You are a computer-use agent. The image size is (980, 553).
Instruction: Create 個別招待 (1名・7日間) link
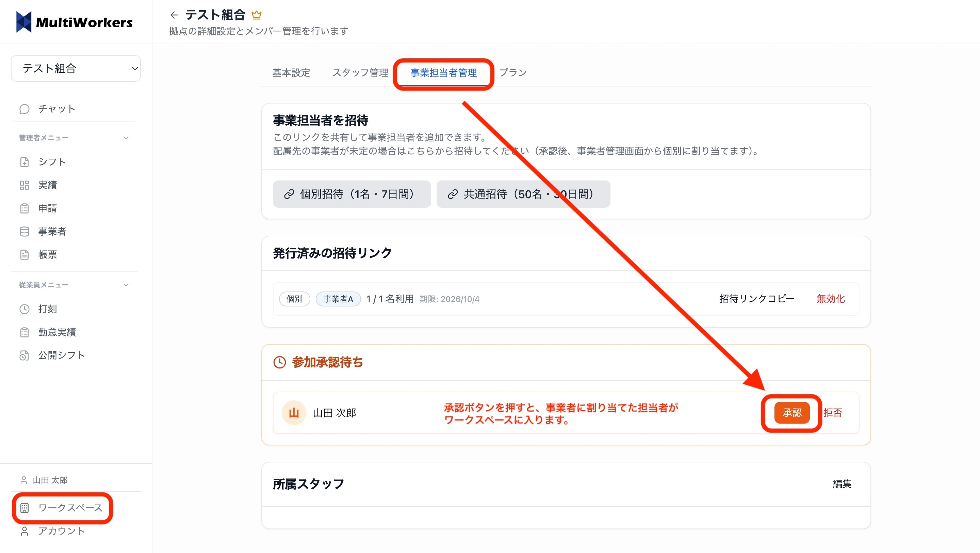pos(352,194)
